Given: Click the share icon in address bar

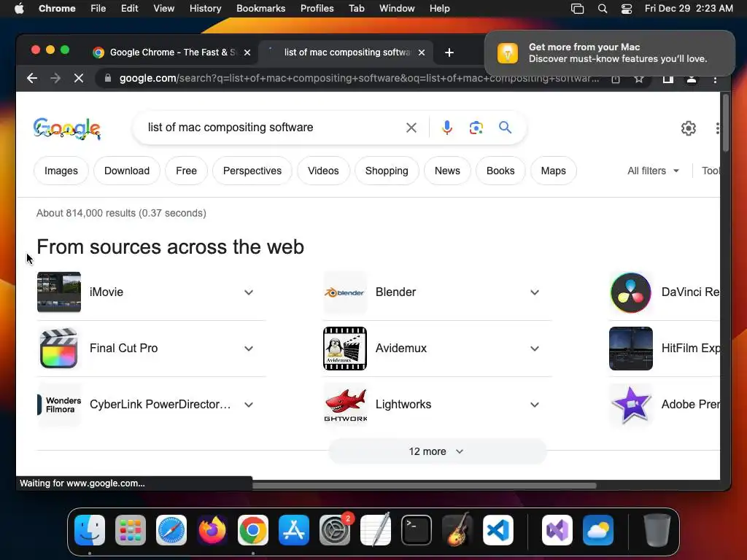Looking at the screenshot, I should [x=616, y=79].
